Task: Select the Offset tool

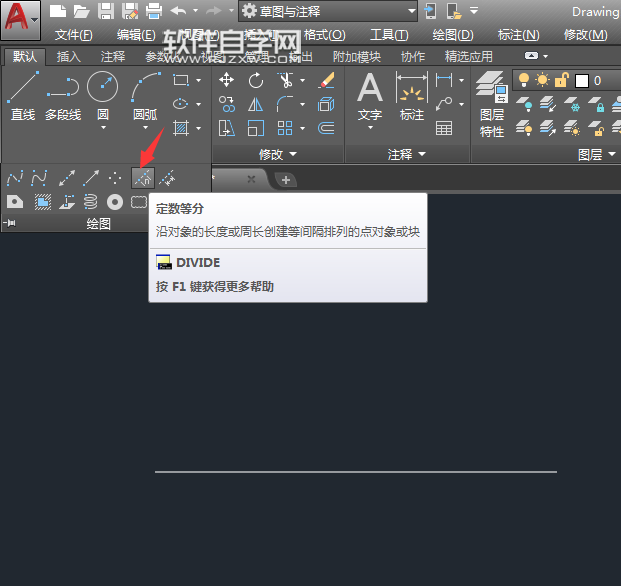Action: (326, 128)
